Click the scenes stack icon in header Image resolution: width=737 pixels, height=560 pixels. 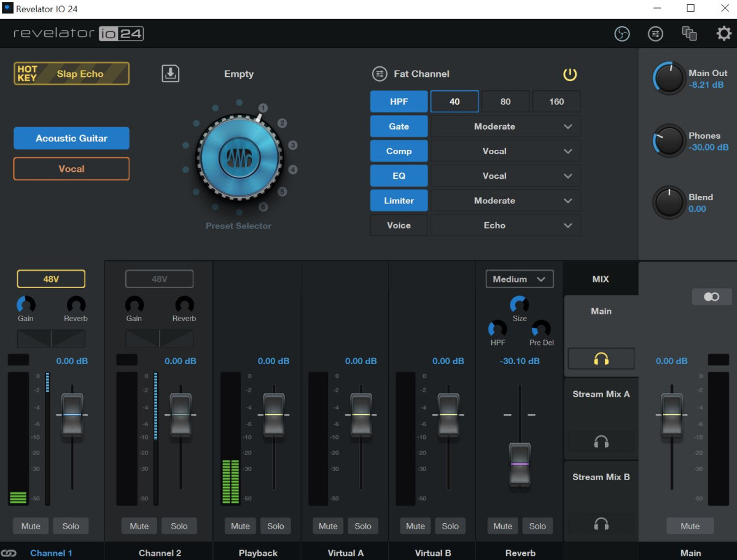(x=690, y=34)
